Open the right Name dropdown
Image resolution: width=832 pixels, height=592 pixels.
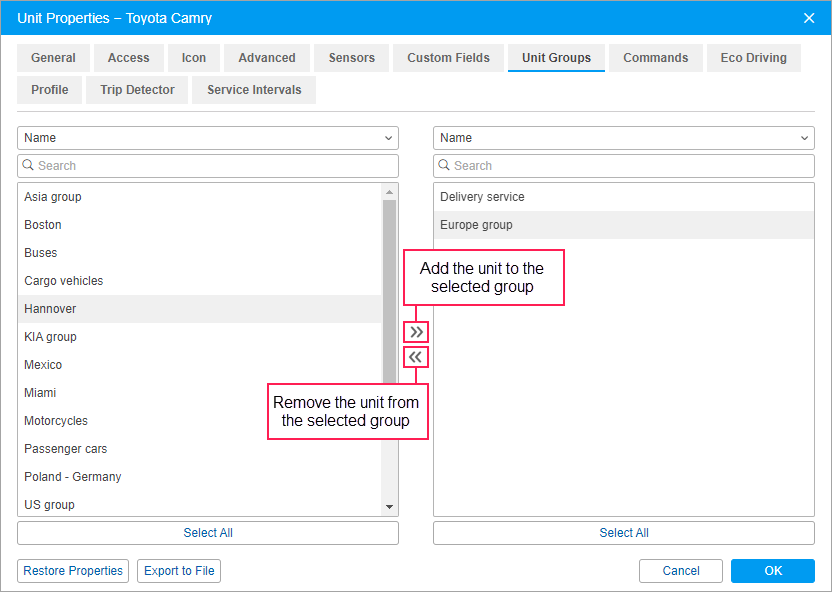pos(624,138)
